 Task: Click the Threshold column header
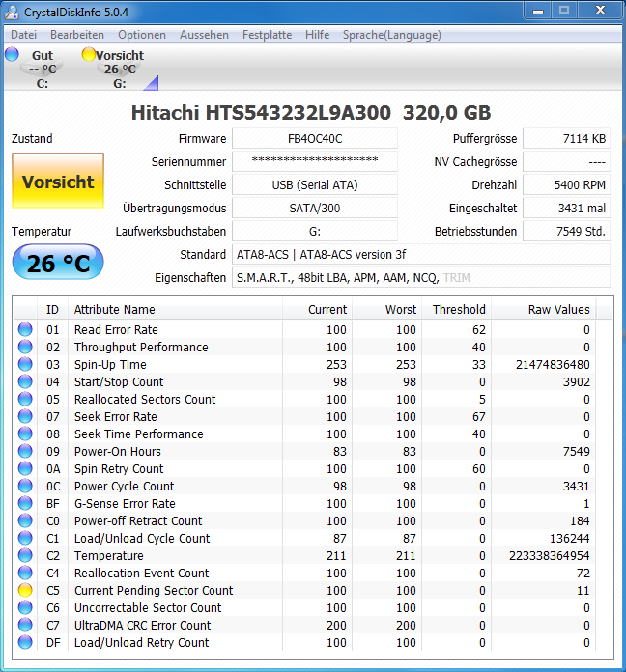[x=457, y=309]
